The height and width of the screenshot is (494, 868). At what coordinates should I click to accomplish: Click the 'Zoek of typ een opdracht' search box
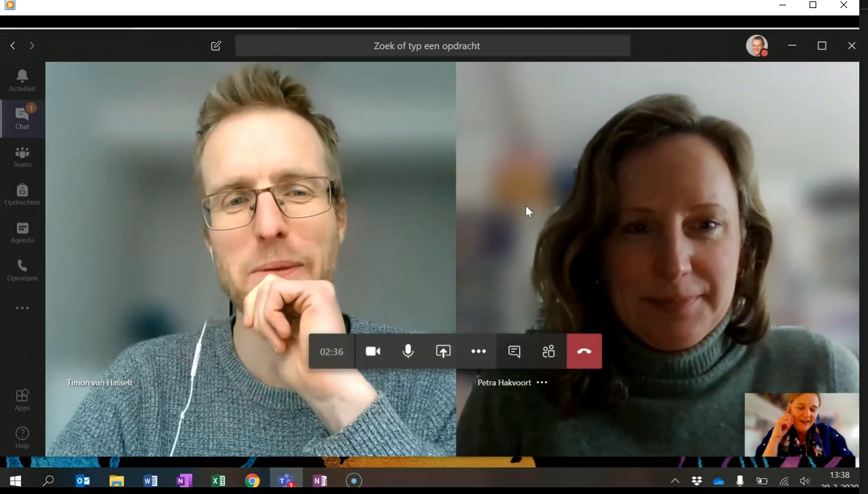[433, 46]
